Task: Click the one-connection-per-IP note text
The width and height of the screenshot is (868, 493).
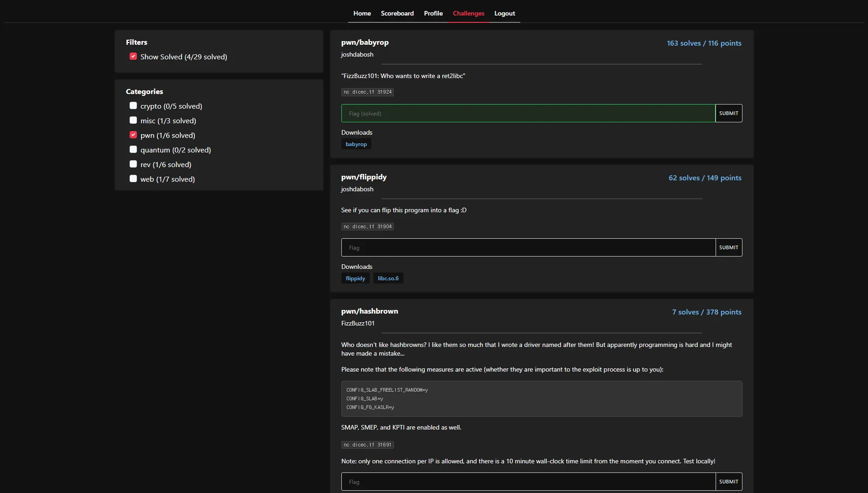Action: (x=528, y=461)
